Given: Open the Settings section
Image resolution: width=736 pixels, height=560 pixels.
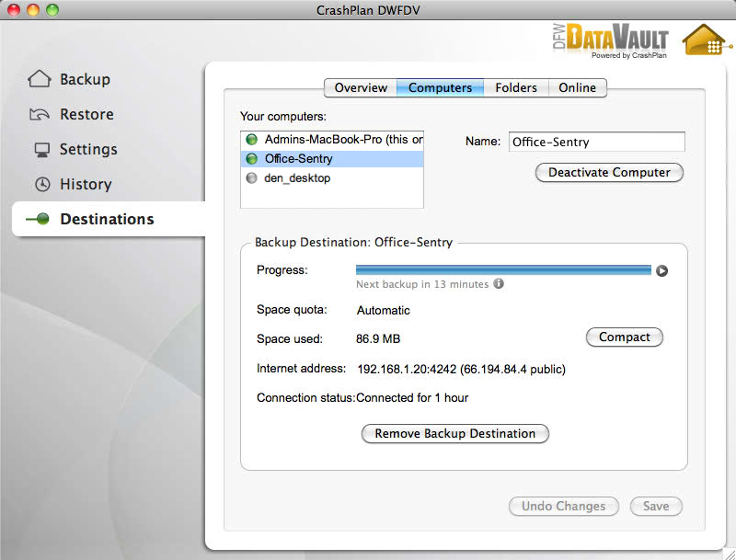Looking at the screenshot, I should pyautogui.click(x=88, y=149).
